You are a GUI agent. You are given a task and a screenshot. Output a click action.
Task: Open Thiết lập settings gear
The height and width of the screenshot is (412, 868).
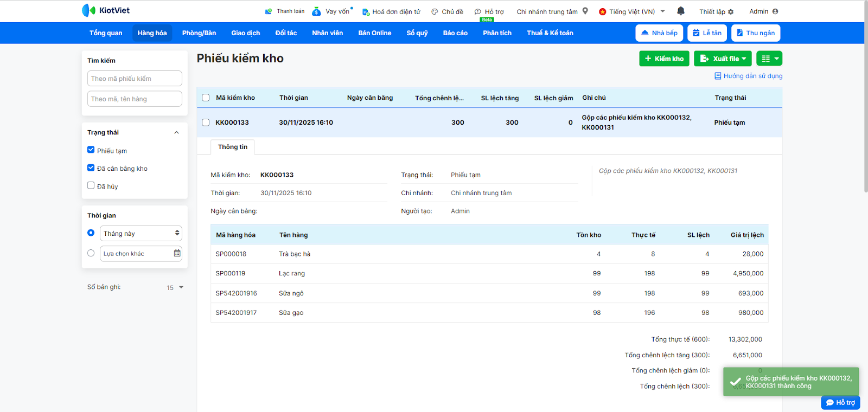[x=731, y=11]
